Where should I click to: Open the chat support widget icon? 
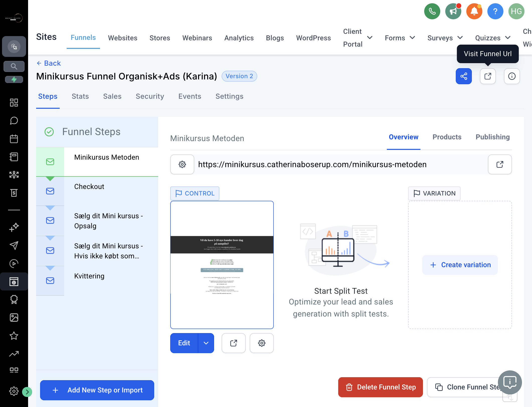[x=510, y=382]
